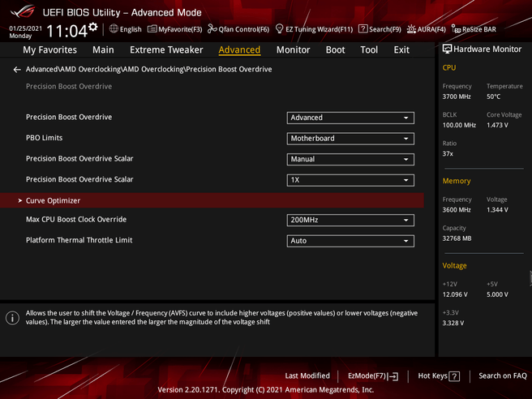Image resolution: width=532 pixels, height=399 pixels.
Task: Click the Memory voltage 1.344 V value
Action: (497, 210)
